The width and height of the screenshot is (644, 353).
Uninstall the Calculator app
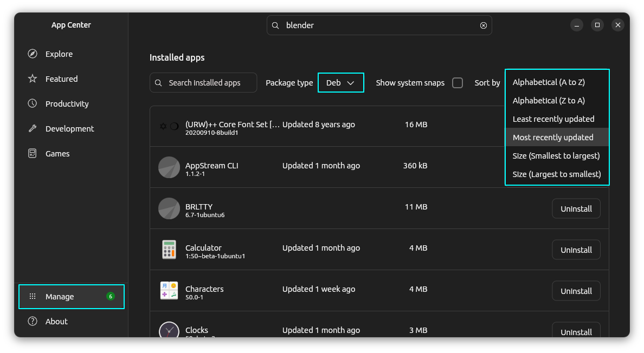[x=576, y=250]
